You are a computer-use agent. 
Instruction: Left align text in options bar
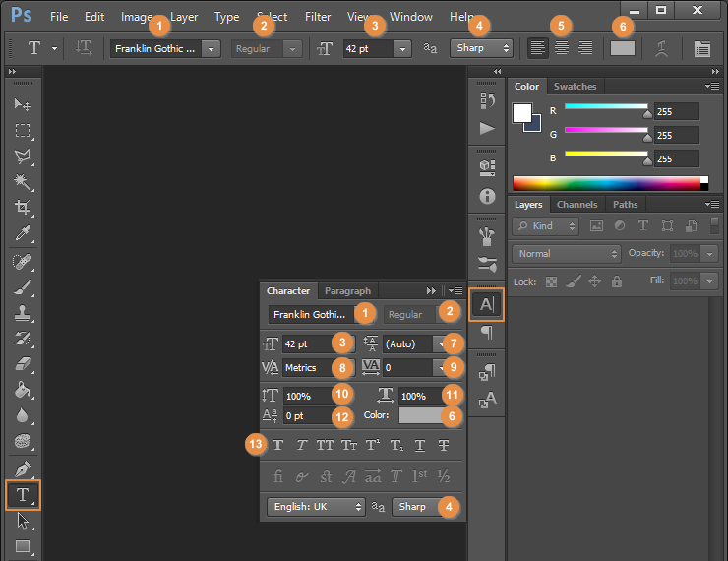click(538, 48)
